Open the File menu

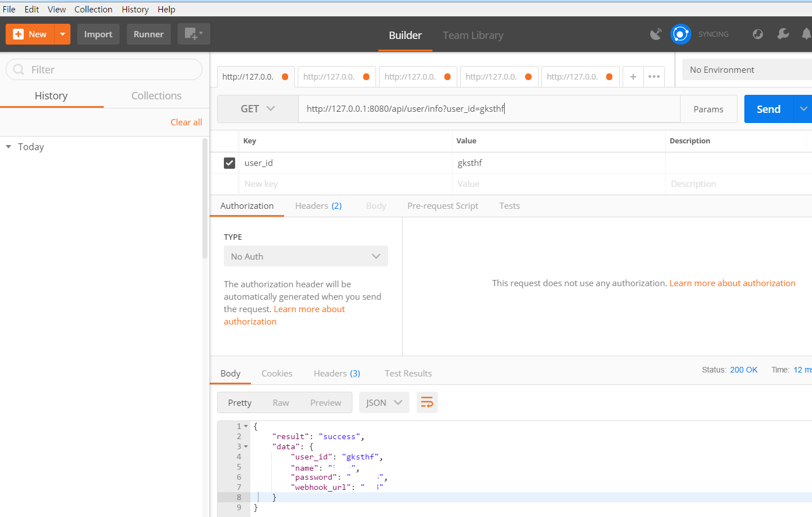[x=9, y=9]
